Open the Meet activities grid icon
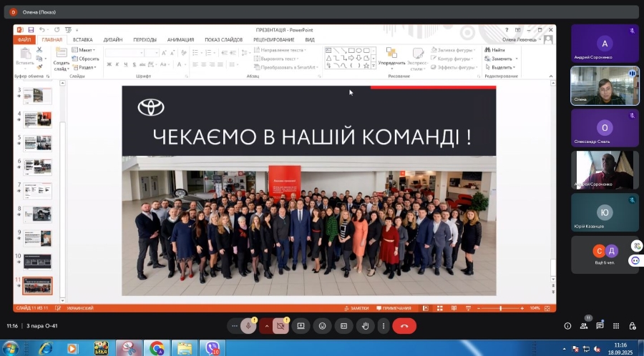This screenshot has width=644, height=356. click(x=616, y=326)
